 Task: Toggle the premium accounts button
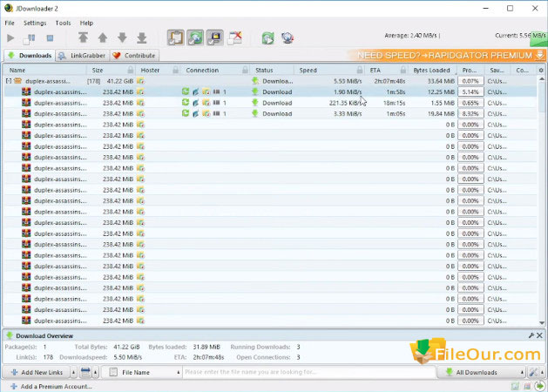pos(215,37)
